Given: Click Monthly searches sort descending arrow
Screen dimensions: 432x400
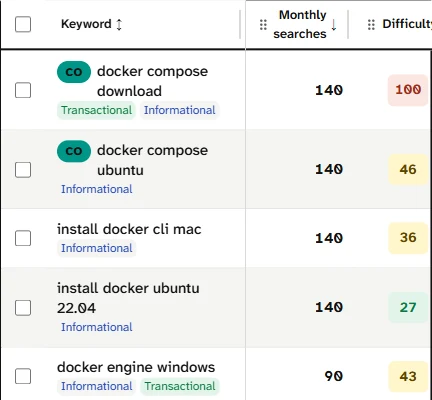Looking at the screenshot, I should [334, 25].
